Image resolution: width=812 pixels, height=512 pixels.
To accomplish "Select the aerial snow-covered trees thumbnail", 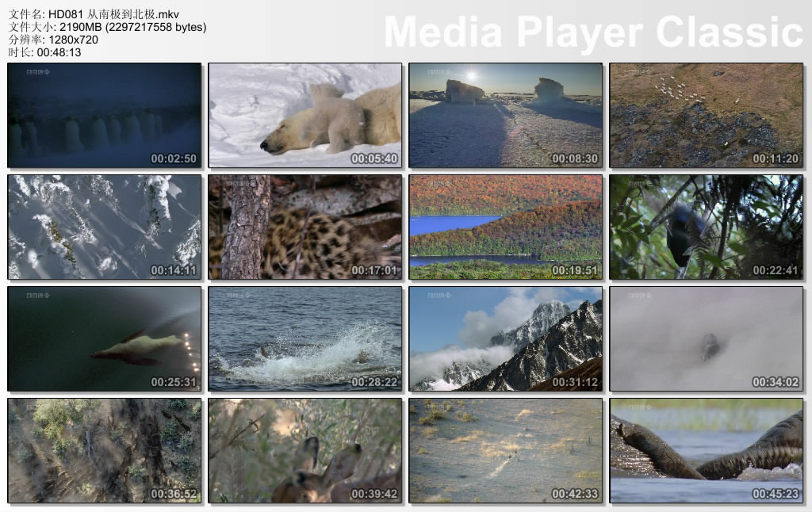I will 105,227.
